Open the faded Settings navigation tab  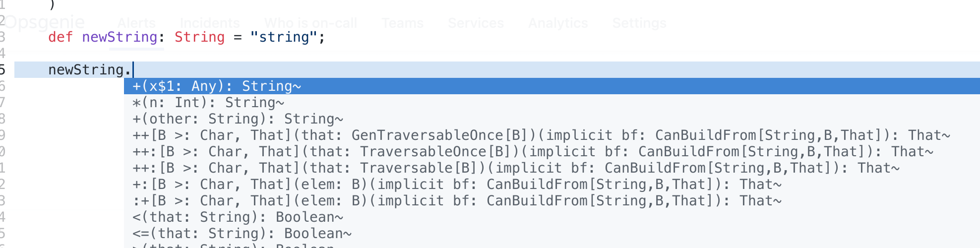click(x=639, y=23)
